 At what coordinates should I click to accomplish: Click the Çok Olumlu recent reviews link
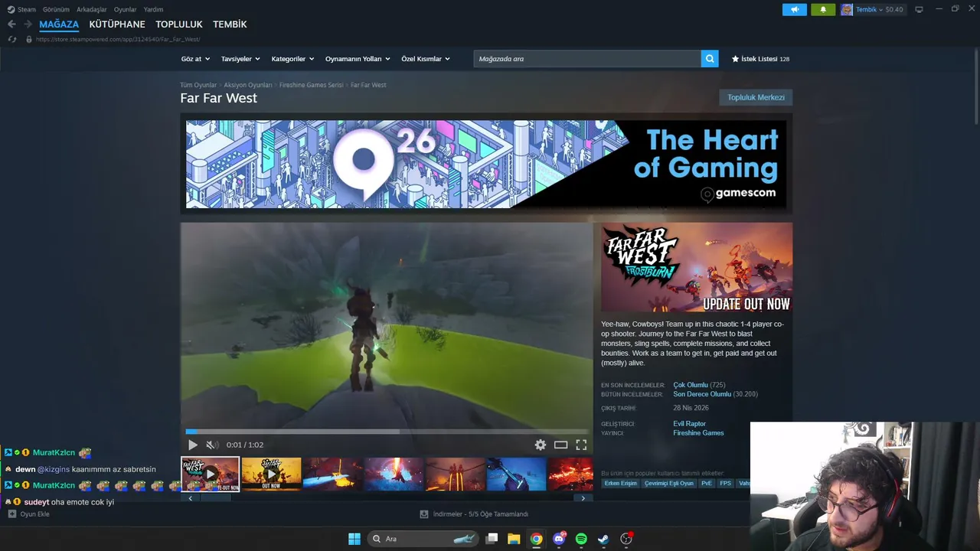pyautogui.click(x=691, y=385)
